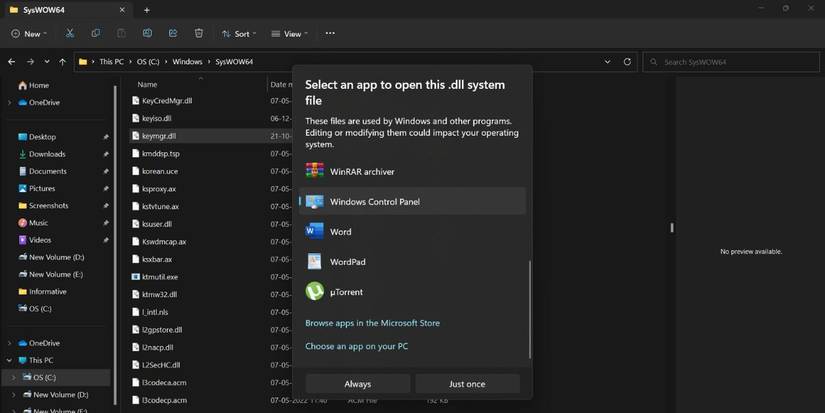Choose the Word app icon
This screenshot has height=413, width=825.
315,231
